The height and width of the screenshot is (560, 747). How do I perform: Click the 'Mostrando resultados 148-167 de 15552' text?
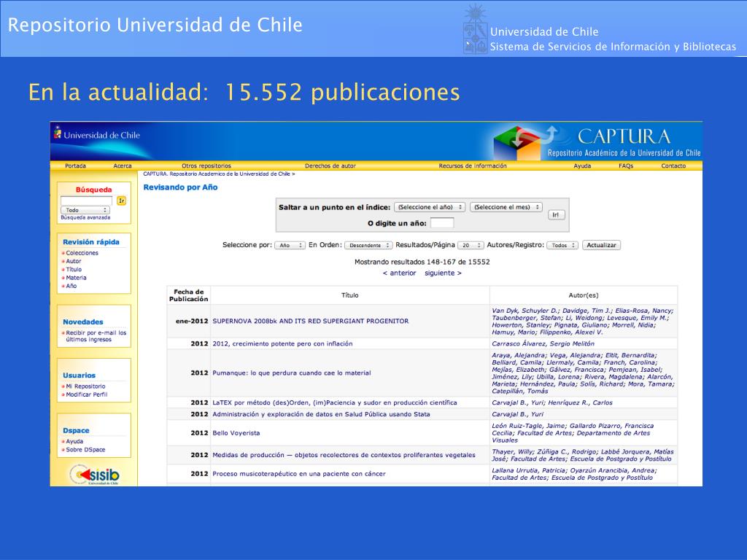tap(422, 262)
